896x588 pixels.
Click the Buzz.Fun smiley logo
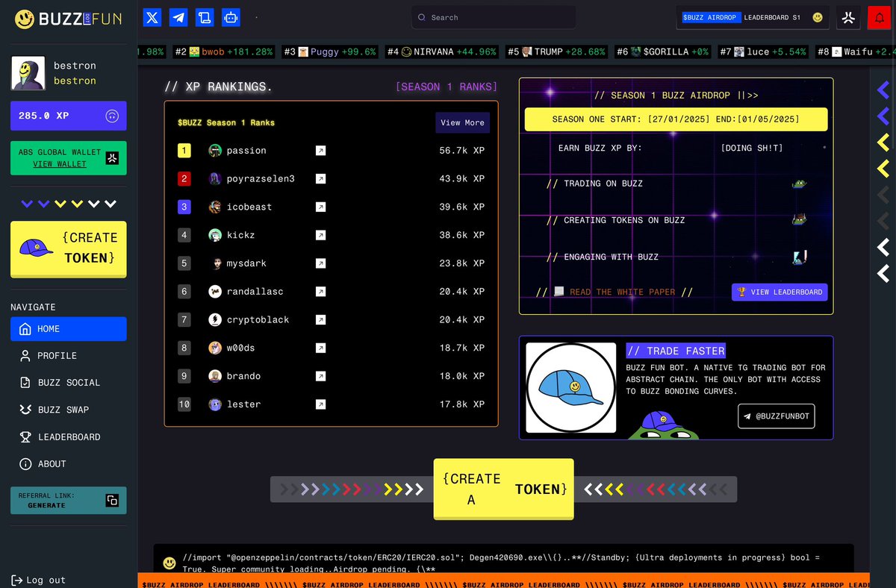(x=25, y=19)
